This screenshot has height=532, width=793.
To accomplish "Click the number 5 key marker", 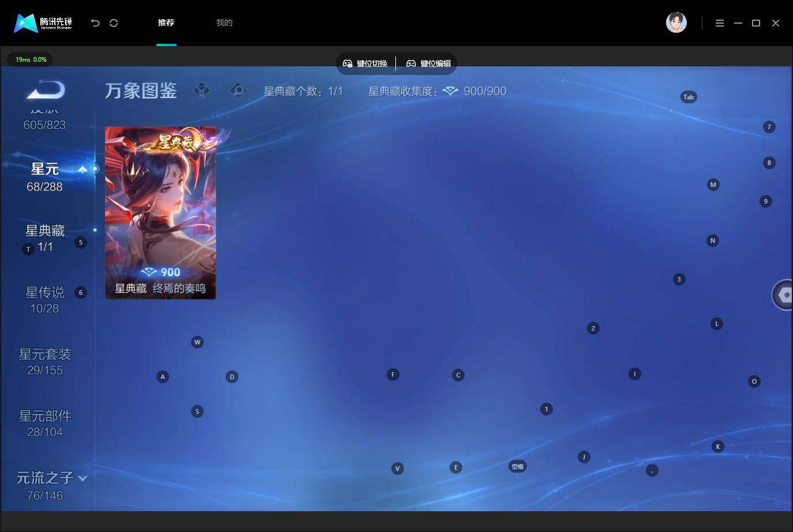I will coord(81,242).
